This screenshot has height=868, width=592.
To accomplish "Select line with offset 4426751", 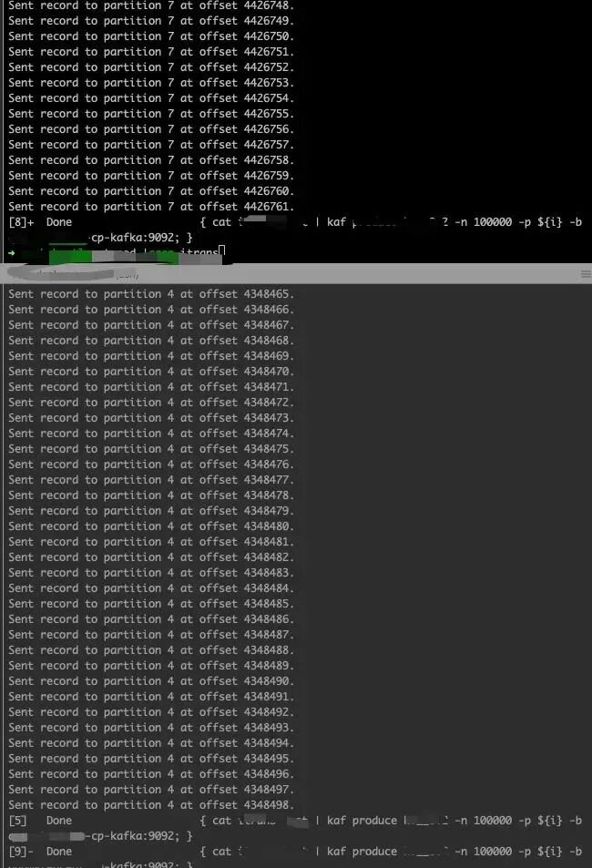I will 151,52.
